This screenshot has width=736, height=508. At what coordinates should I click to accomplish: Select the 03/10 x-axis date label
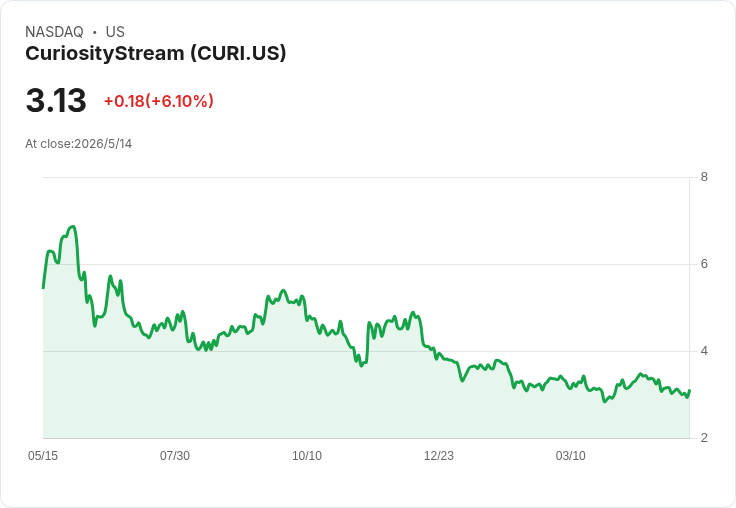click(x=571, y=455)
